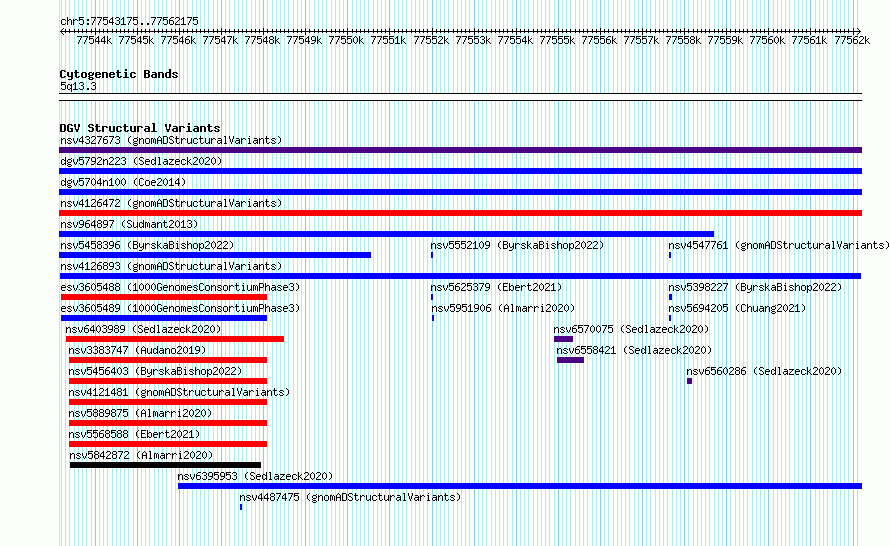
Task: Open the nsv5398227 (ByrskaBishop2022) label
Action: (x=755, y=287)
